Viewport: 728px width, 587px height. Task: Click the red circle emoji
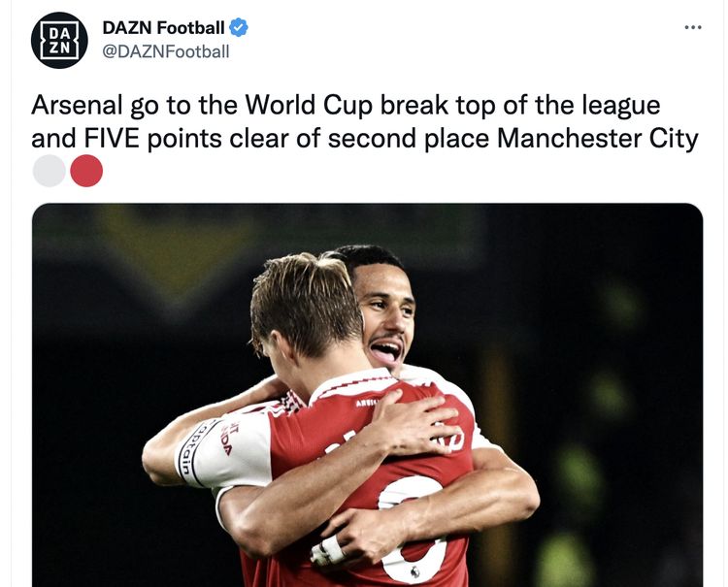[86, 171]
